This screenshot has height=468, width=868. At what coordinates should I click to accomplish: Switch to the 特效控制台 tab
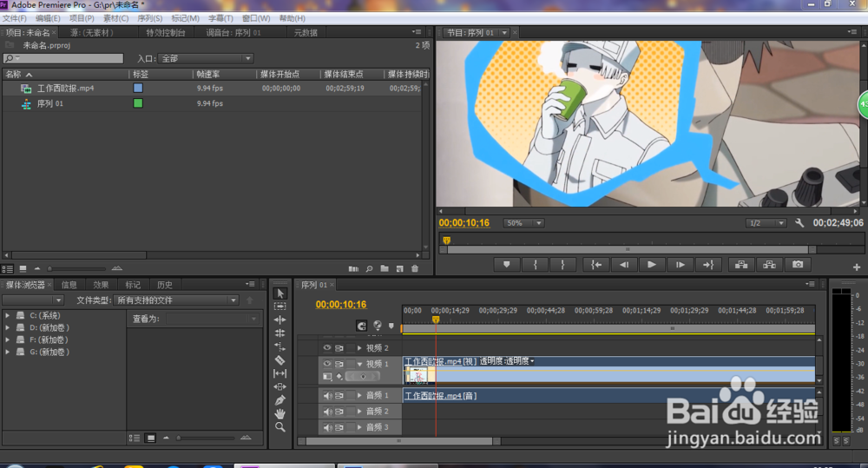(165, 33)
